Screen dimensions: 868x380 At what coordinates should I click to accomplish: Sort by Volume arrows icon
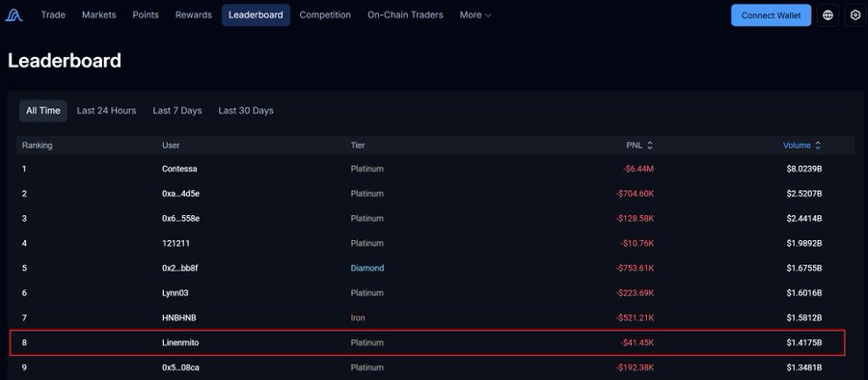point(818,145)
